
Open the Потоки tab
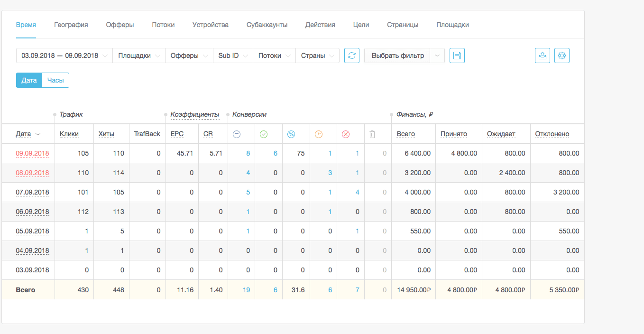163,25
